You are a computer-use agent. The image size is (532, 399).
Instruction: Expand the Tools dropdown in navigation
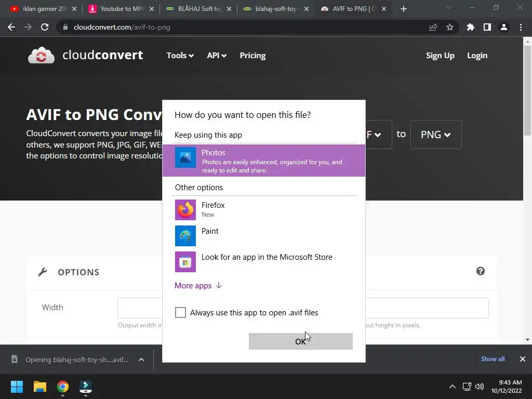[x=180, y=55]
